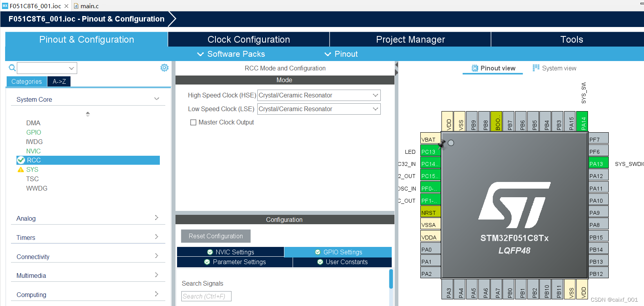Screen dimensions: 644x306
Task: Click the NVIC Settings check icon
Action: 210,252
